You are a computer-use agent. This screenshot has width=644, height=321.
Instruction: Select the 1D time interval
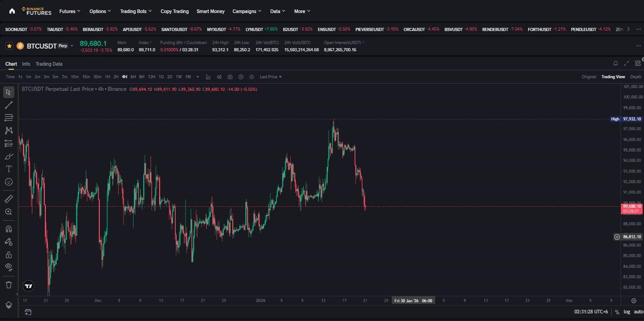click(161, 77)
